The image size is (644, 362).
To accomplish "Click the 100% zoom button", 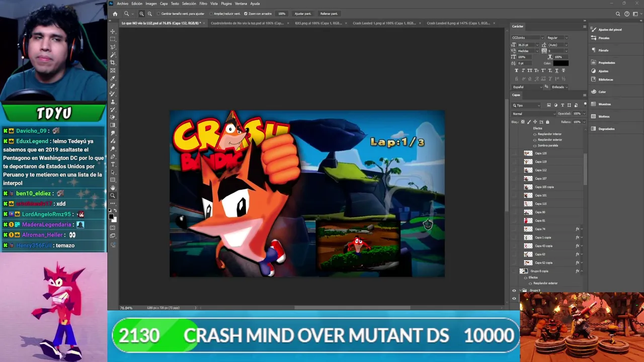I will tap(282, 14).
